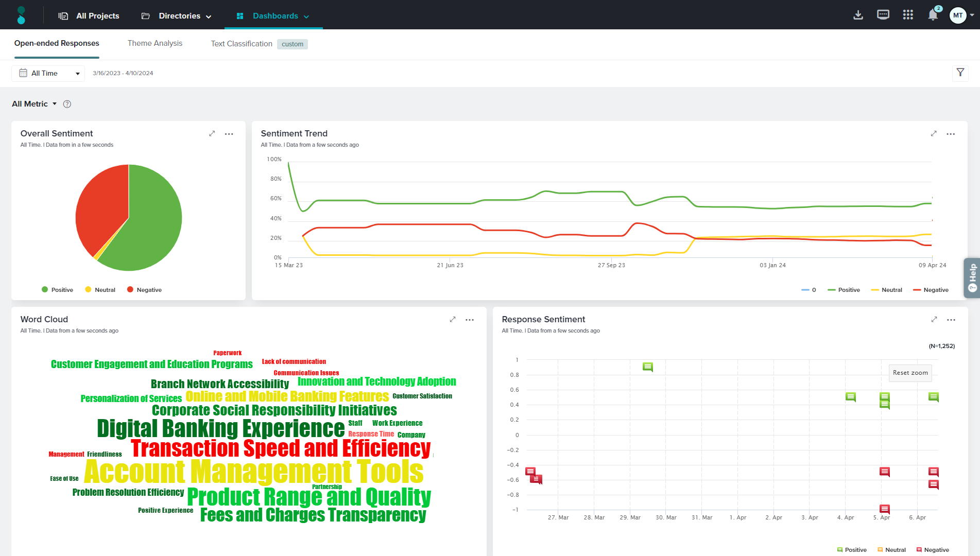Toggle Neutral legend in Response Sentiment
Viewport: 980px width, 556px height.
[x=891, y=550]
